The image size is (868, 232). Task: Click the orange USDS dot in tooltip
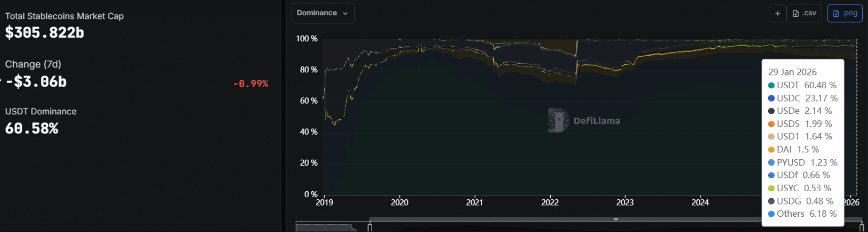[771, 124]
